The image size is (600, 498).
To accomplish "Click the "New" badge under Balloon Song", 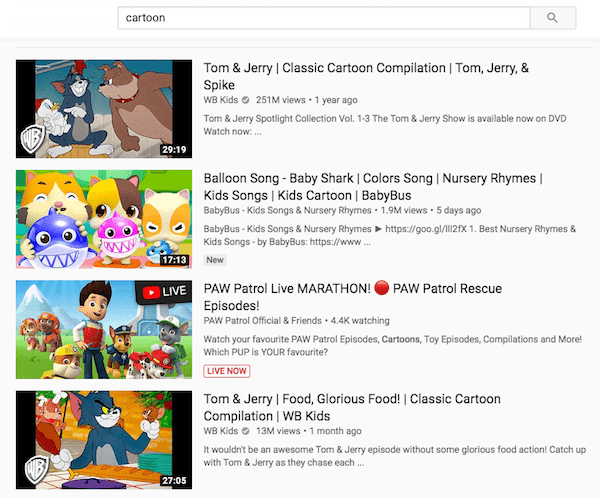I will pyautogui.click(x=215, y=259).
